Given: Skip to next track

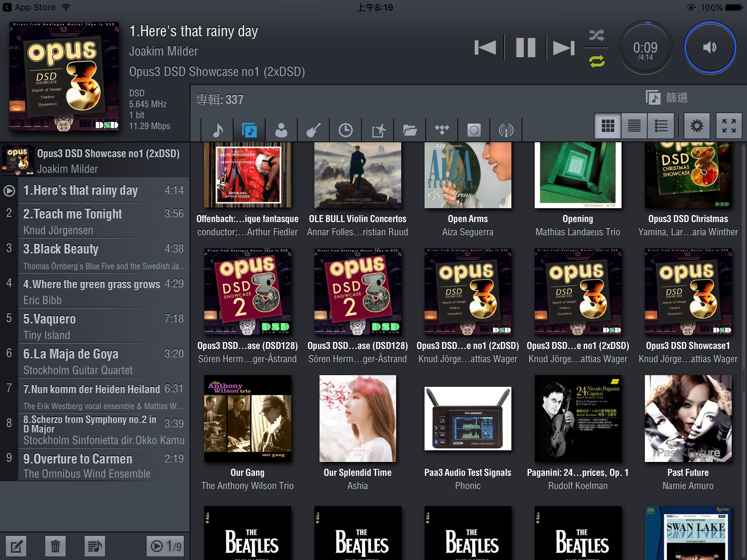Looking at the screenshot, I should click(x=564, y=48).
